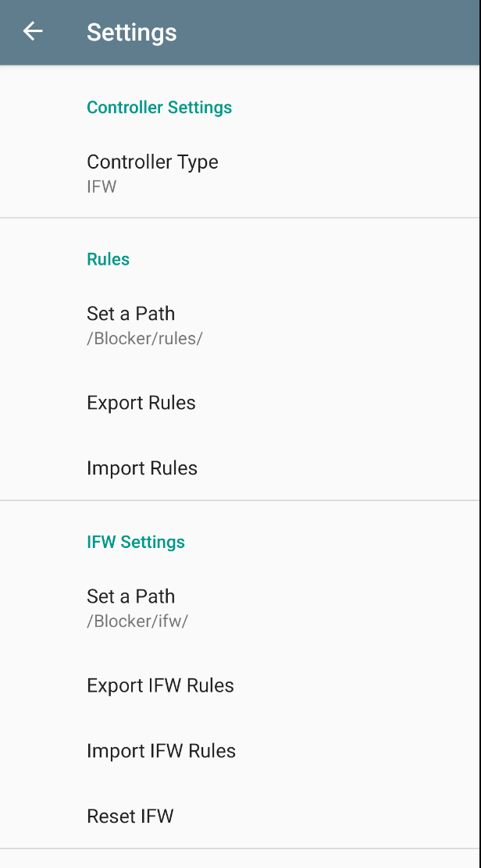Select the Rules section header
The height and width of the screenshot is (868, 481).
click(x=108, y=259)
